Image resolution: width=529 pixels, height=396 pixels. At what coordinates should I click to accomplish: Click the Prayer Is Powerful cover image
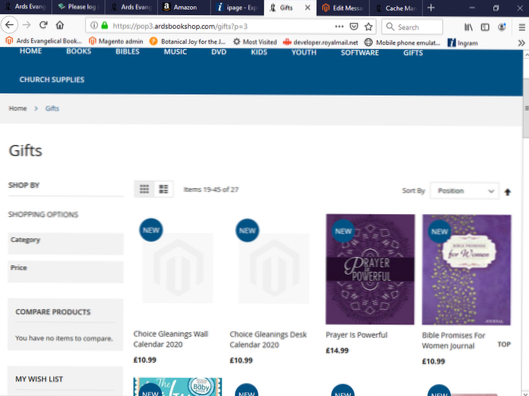coord(370,269)
